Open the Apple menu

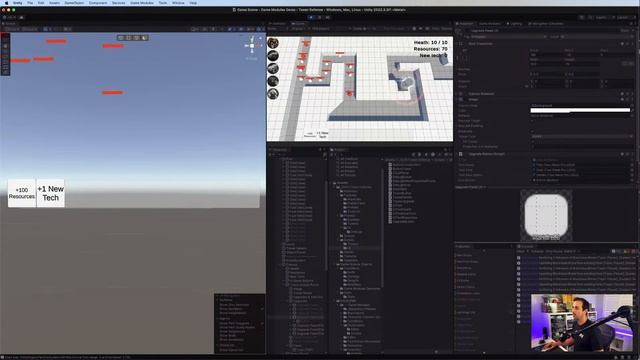[x=6, y=3]
